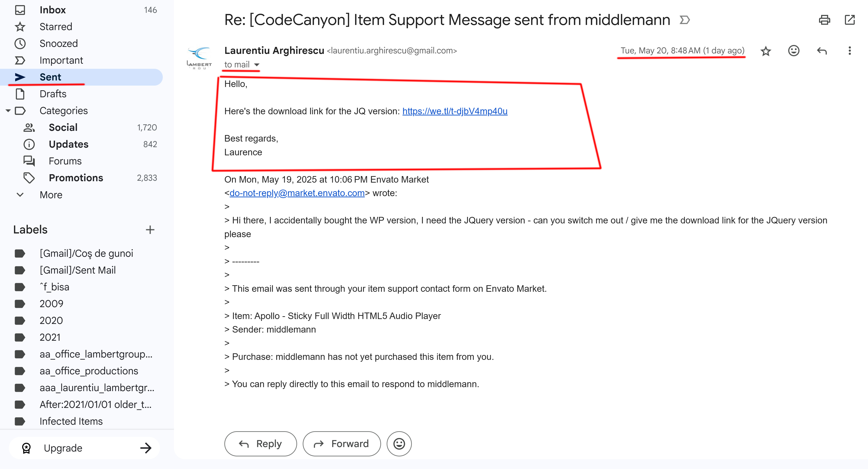Toggle the importance marker beside subject
The height and width of the screenshot is (469, 868).
(684, 20)
